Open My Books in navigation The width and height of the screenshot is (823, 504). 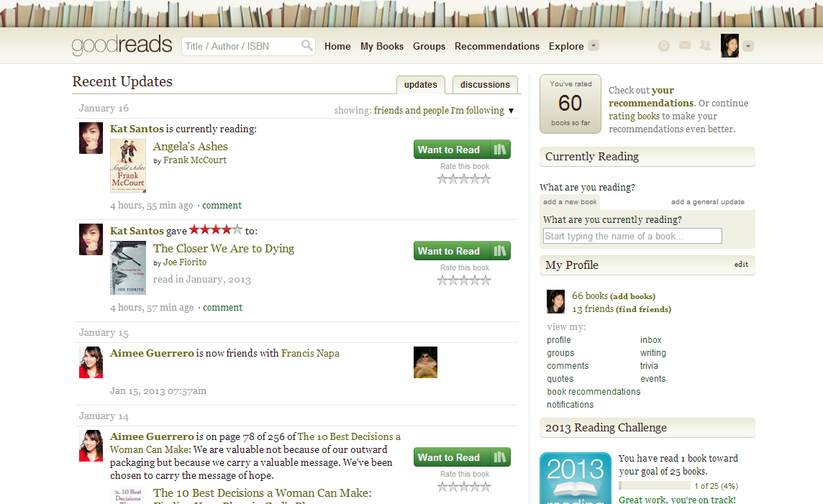[382, 46]
